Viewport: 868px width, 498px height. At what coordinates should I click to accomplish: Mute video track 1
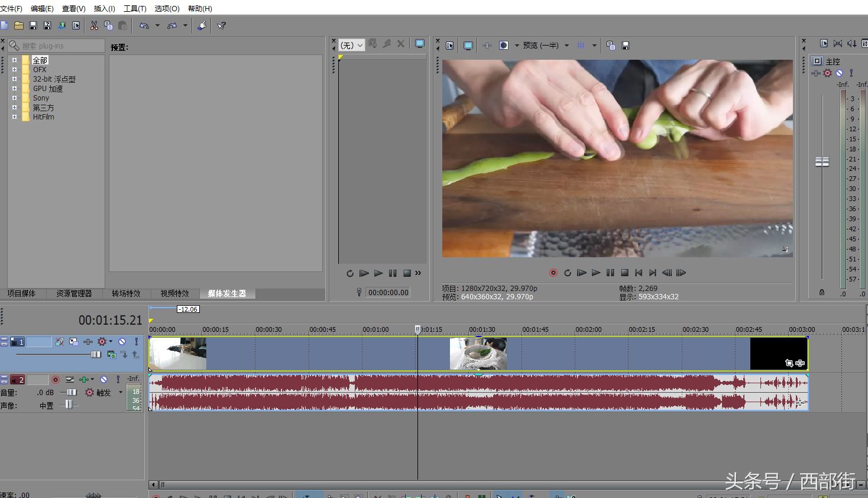[x=122, y=342]
